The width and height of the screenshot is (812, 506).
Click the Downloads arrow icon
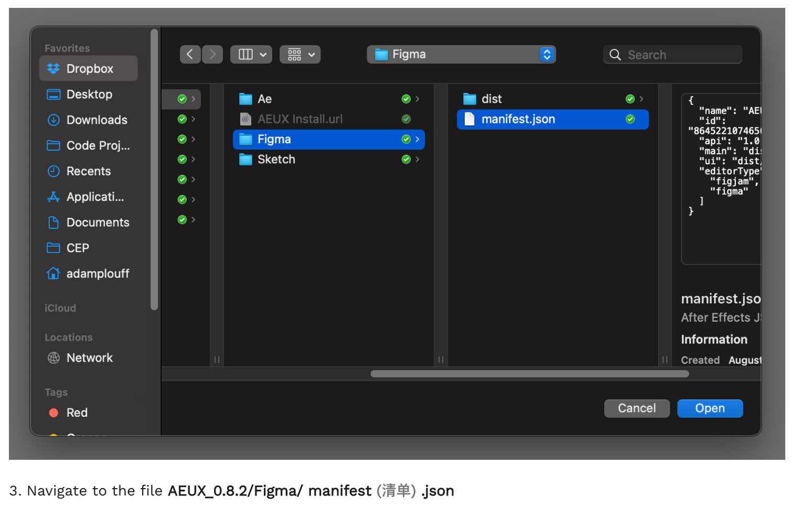pyautogui.click(x=54, y=120)
